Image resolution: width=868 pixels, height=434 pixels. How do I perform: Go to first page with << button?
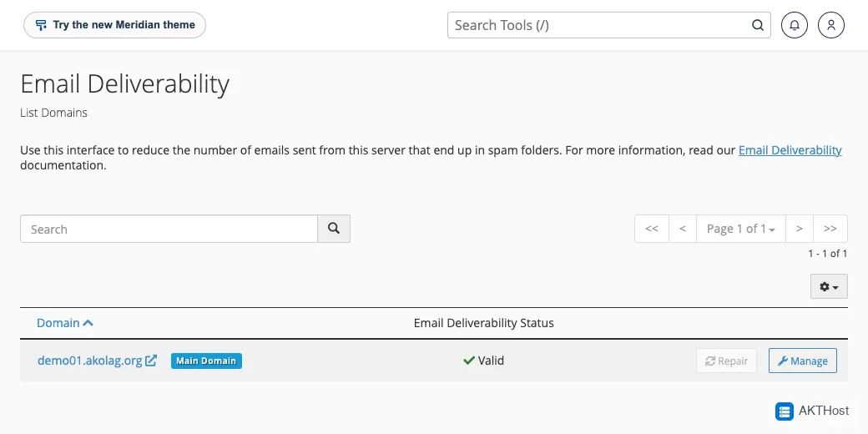(652, 229)
